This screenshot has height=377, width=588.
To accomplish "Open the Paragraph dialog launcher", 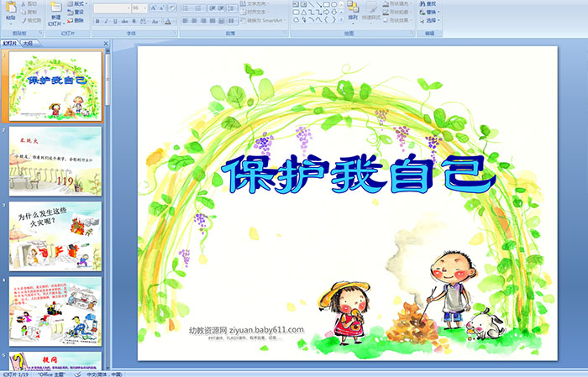I will (286, 33).
